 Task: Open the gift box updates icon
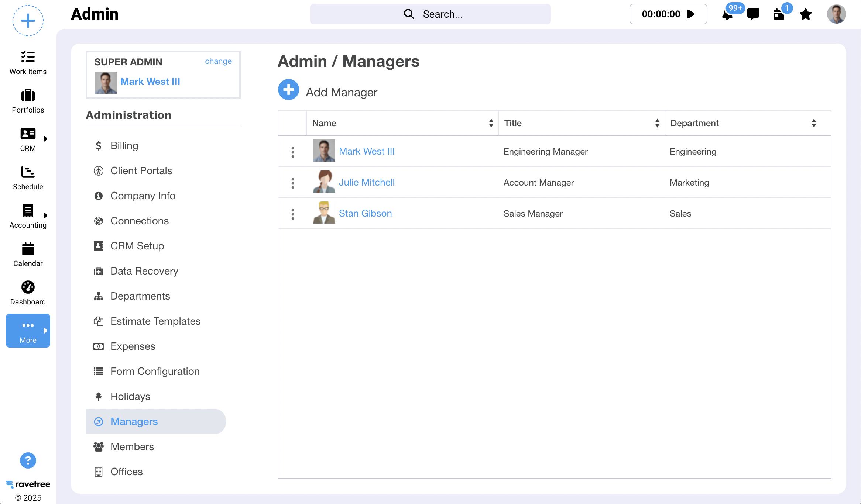coord(779,14)
